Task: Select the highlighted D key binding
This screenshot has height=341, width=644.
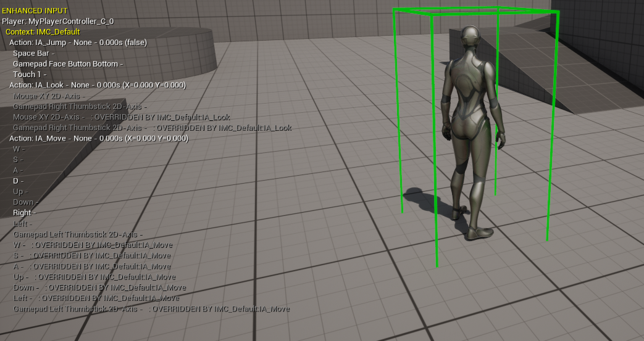Action: 18,181
